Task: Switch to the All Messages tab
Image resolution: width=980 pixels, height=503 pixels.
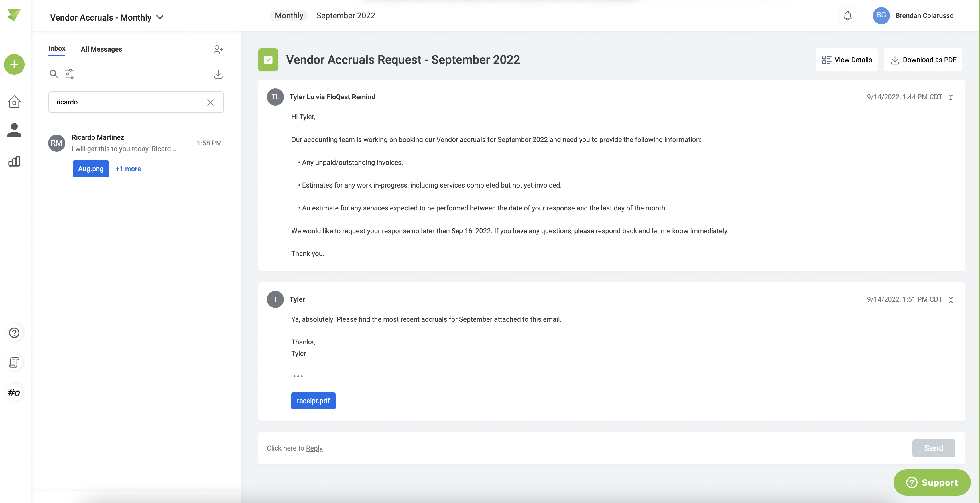Action: point(101,49)
